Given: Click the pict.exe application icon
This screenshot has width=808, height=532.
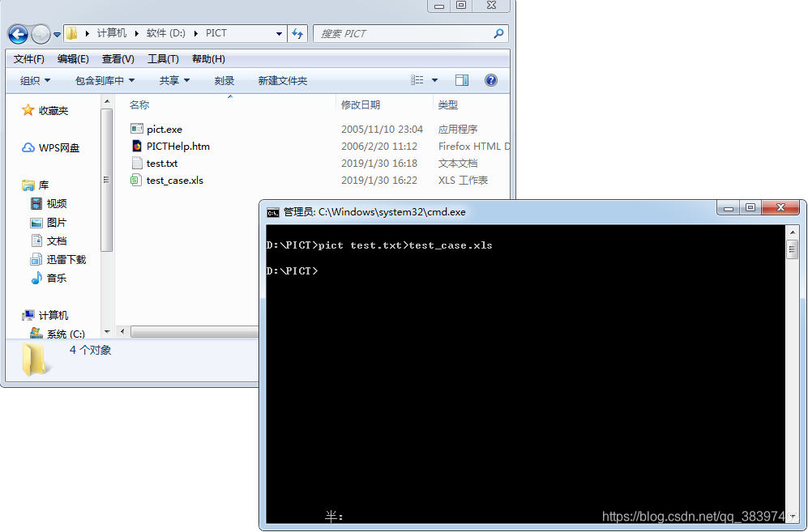Looking at the screenshot, I should tap(136, 129).
